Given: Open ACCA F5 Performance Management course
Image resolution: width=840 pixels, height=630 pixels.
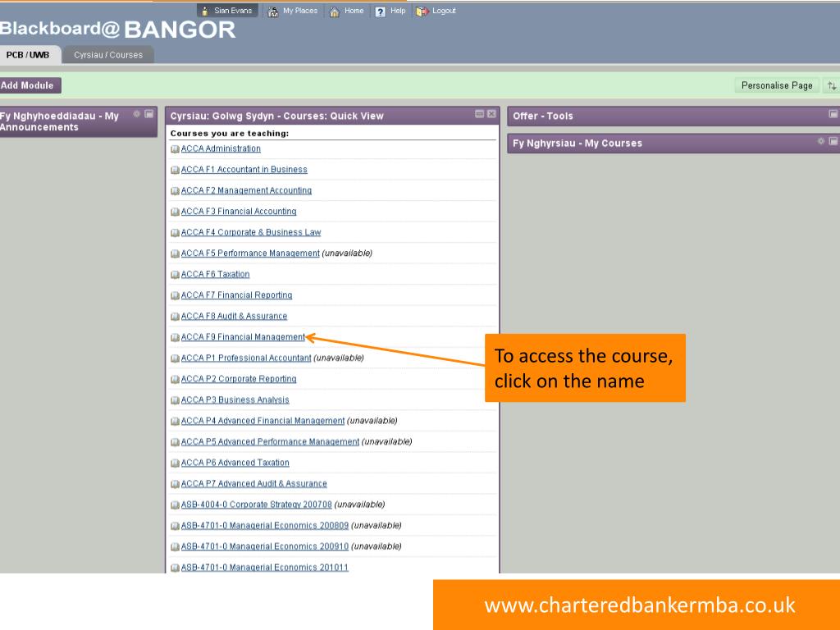Looking at the screenshot, I should (x=250, y=253).
